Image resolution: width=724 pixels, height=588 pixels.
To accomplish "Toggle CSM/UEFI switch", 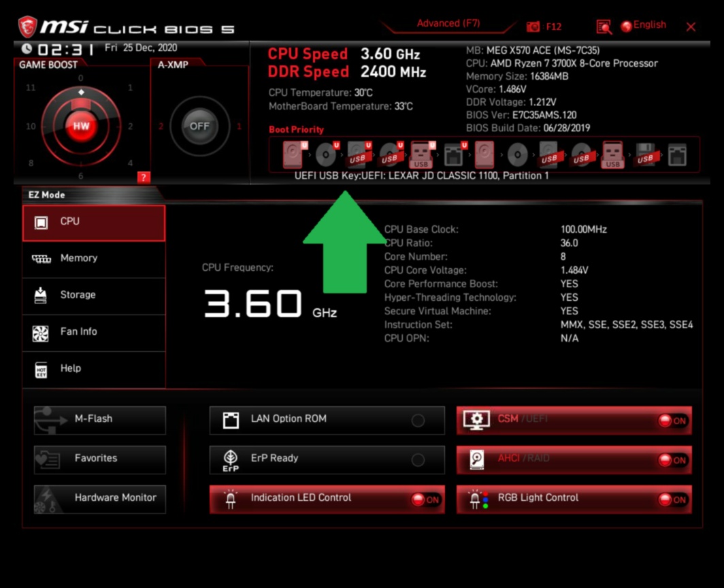I will 672,421.
